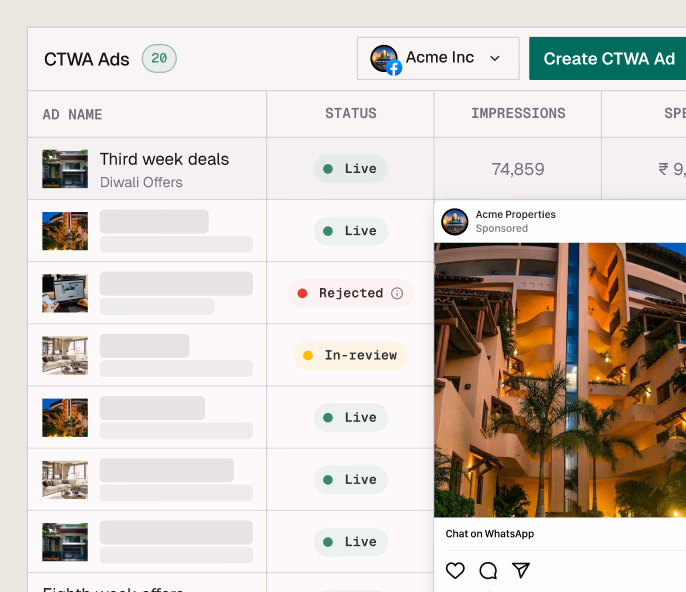Click the heart like icon on ad preview
Screen dimensions: 686x592
point(455,571)
